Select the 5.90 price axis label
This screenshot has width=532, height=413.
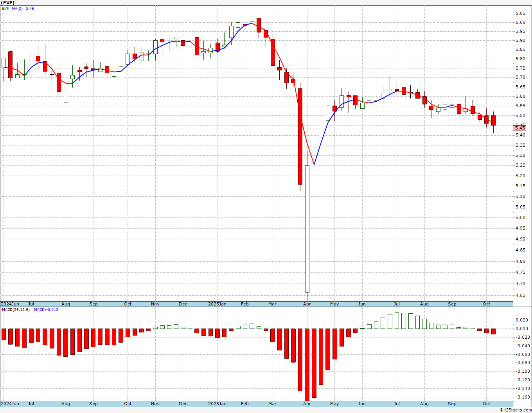[x=520, y=40]
